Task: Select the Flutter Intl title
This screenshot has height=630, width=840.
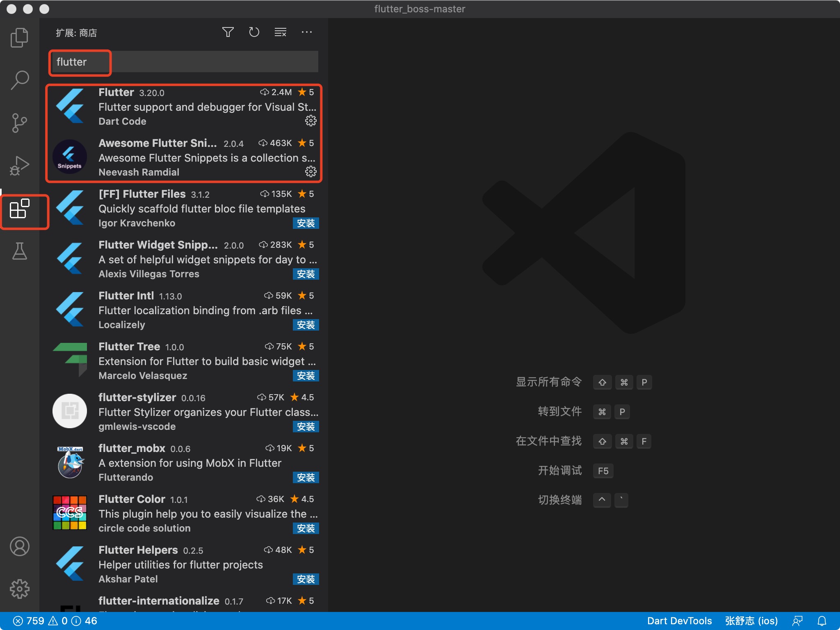Action: pyautogui.click(x=126, y=296)
